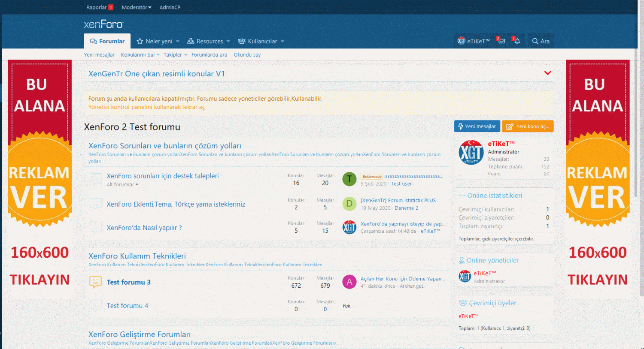Click the green T user avatar

point(349,179)
